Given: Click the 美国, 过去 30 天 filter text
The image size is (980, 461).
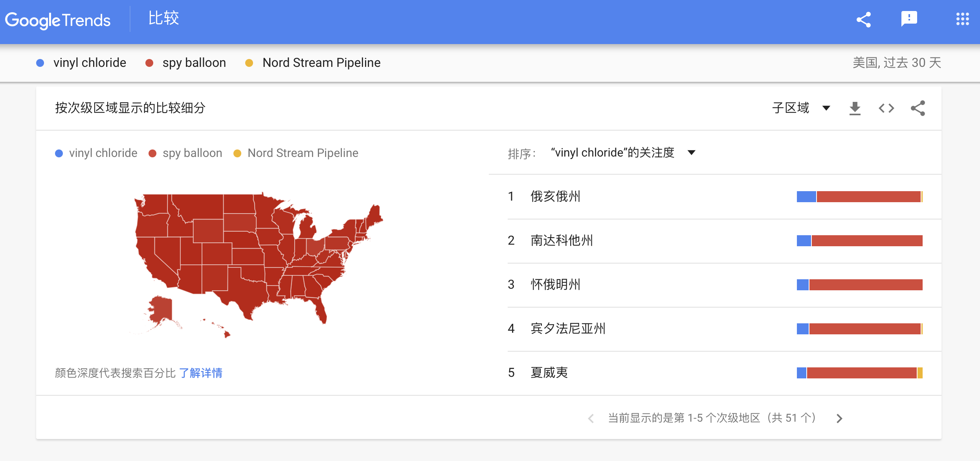Looking at the screenshot, I should [896, 63].
